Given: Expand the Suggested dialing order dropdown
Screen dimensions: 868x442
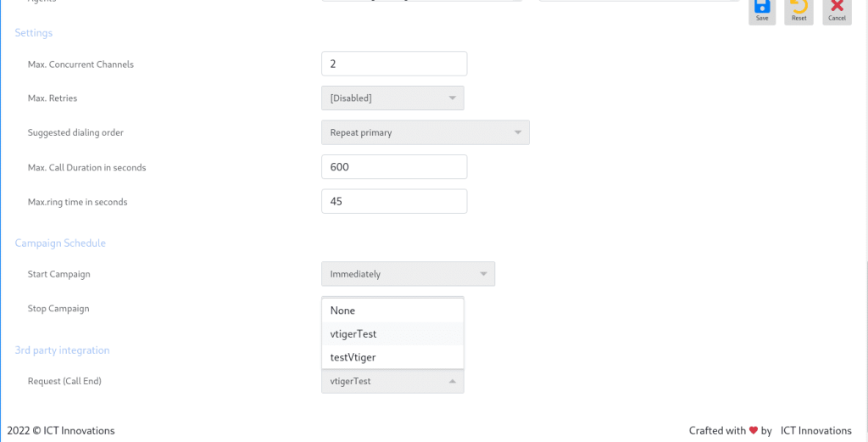Looking at the screenshot, I should [425, 132].
